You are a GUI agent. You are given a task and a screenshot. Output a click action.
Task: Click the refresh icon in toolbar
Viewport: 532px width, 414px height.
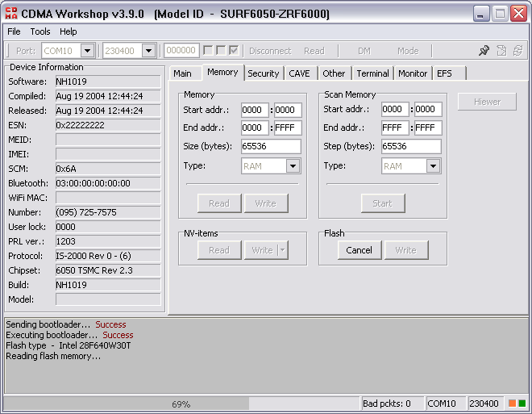(517, 51)
